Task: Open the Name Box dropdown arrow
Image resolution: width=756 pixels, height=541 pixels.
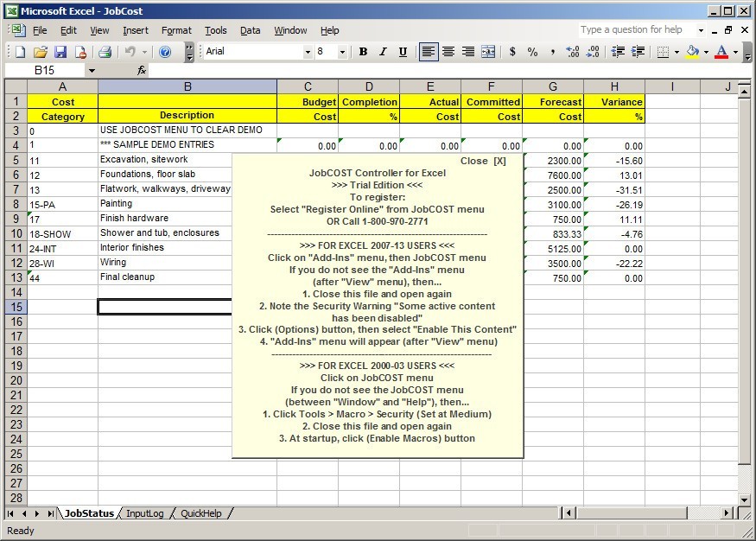Action: (92, 71)
